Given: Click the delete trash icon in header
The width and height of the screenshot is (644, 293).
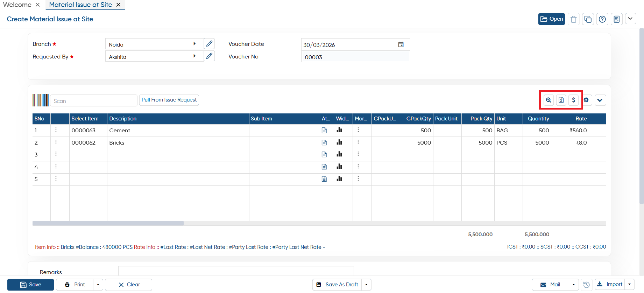Looking at the screenshot, I should point(573,19).
